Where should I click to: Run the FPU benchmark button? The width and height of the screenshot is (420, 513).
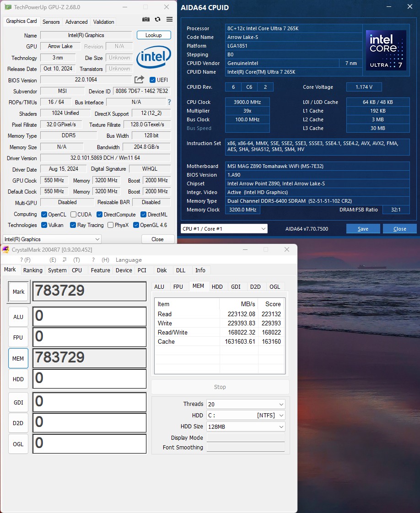[x=18, y=337]
